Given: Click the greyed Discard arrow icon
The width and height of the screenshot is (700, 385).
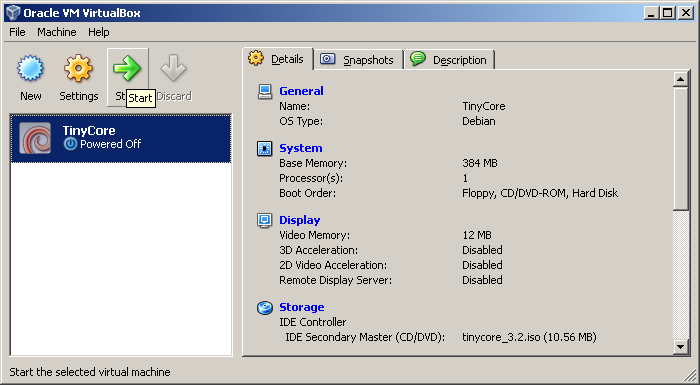Looking at the screenshot, I should click(x=173, y=68).
